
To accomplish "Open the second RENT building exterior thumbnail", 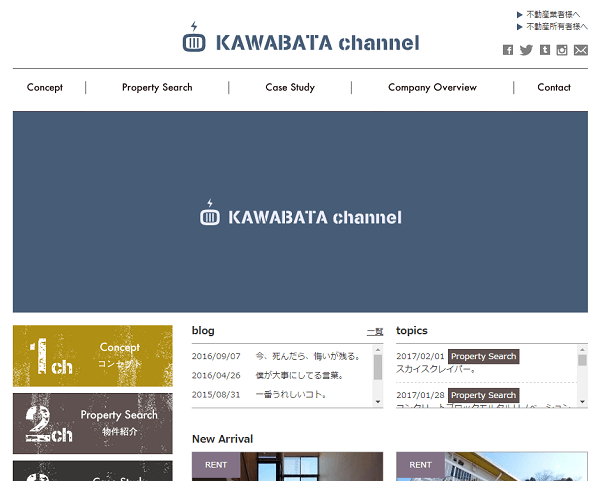I will tap(492, 466).
